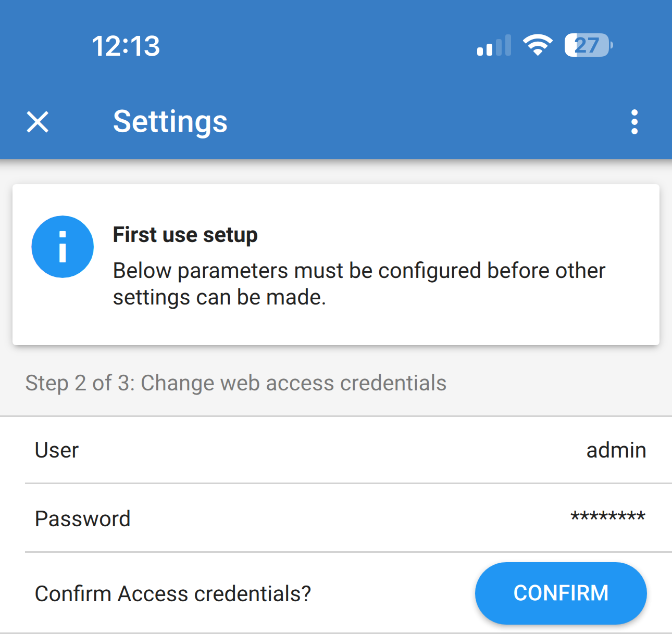Select the 'First use setup' heading
The image size is (672, 634).
point(185,235)
